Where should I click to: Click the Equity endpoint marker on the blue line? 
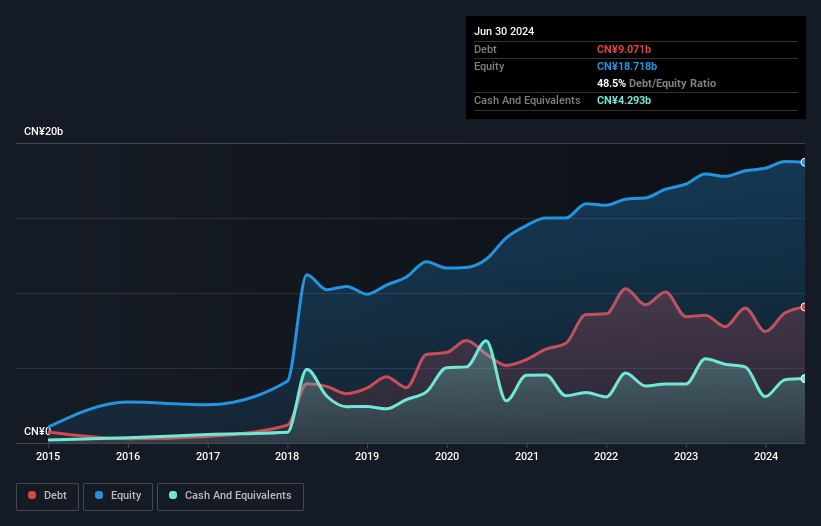coord(804,162)
